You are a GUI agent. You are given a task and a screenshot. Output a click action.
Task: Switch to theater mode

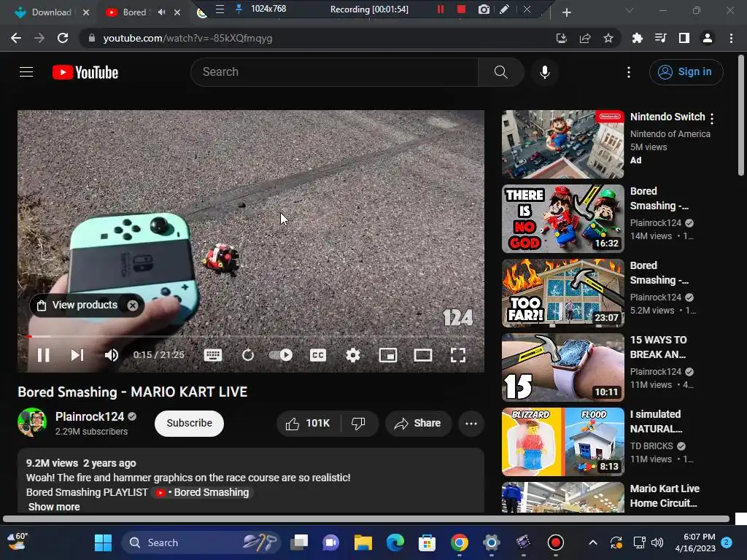point(423,355)
